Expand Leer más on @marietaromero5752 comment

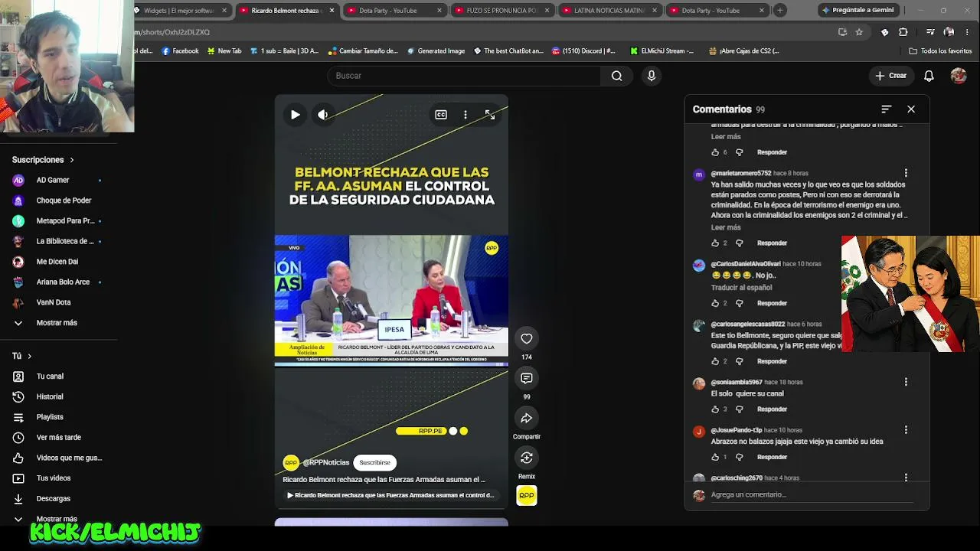point(726,227)
